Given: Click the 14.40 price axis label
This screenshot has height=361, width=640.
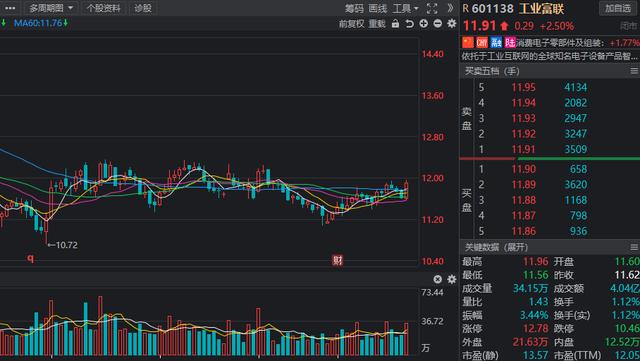Looking at the screenshot, I should coord(433,54).
